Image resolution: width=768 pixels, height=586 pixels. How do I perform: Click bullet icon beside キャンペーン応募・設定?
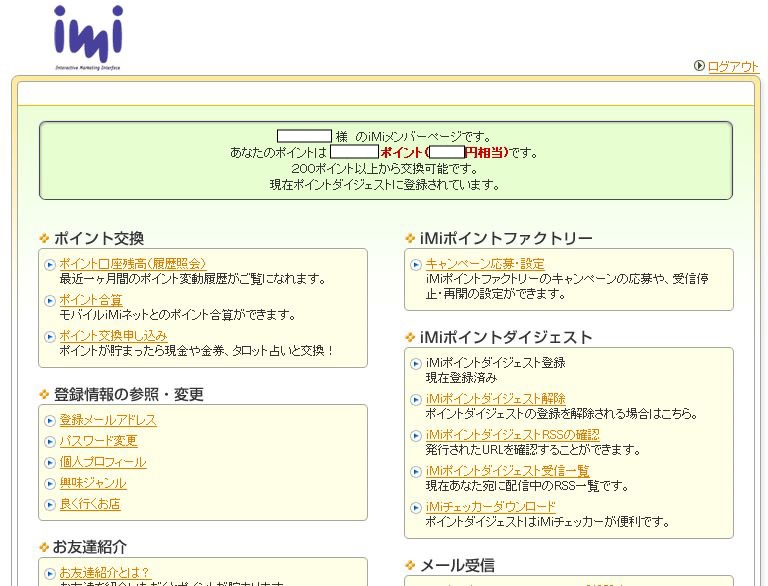415,265
